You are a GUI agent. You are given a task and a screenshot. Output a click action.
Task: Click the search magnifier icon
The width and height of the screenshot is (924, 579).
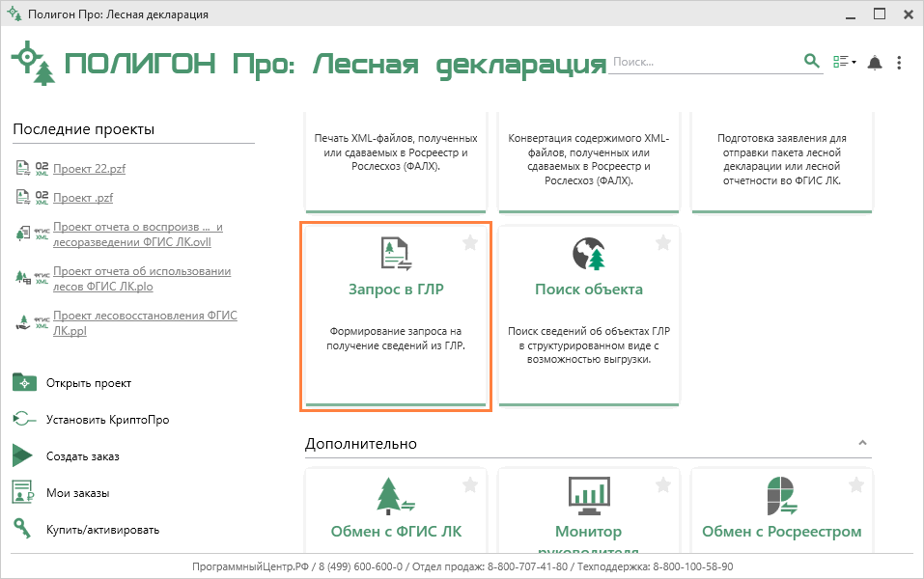click(812, 62)
